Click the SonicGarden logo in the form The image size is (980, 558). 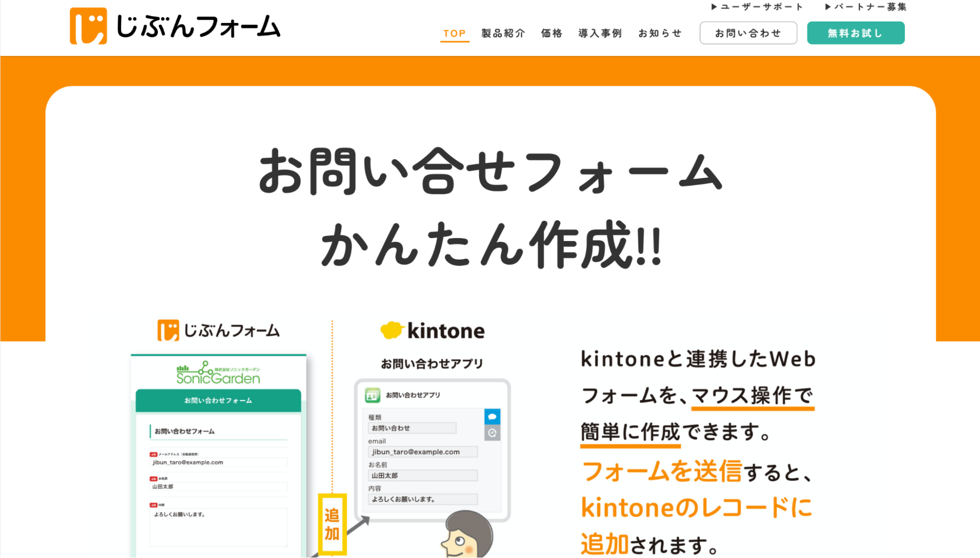pyautogui.click(x=218, y=373)
